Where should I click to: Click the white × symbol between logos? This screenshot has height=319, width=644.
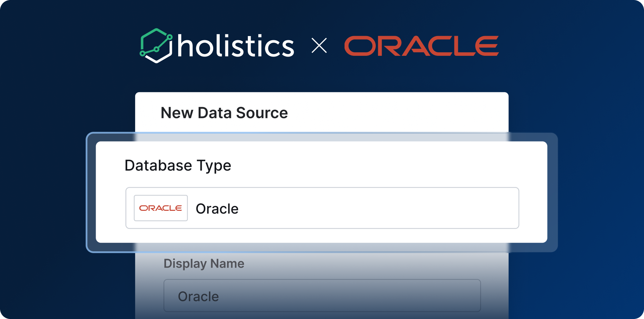319,46
